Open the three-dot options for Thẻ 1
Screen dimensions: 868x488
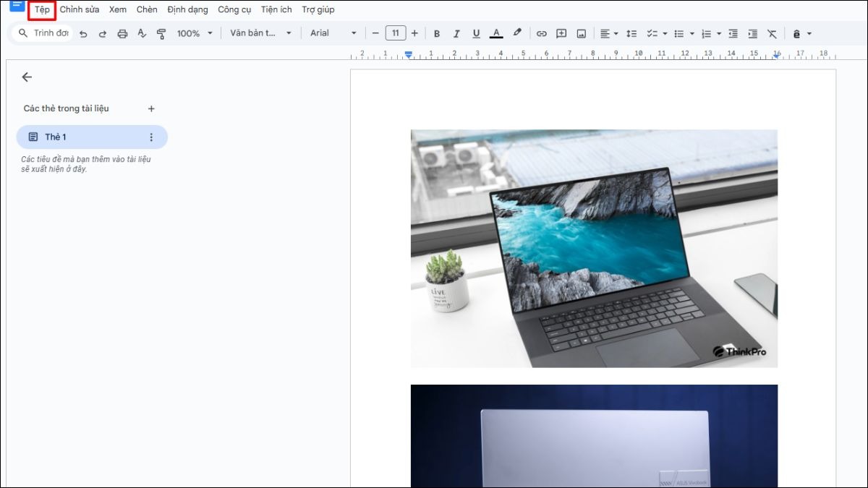[x=151, y=137]
